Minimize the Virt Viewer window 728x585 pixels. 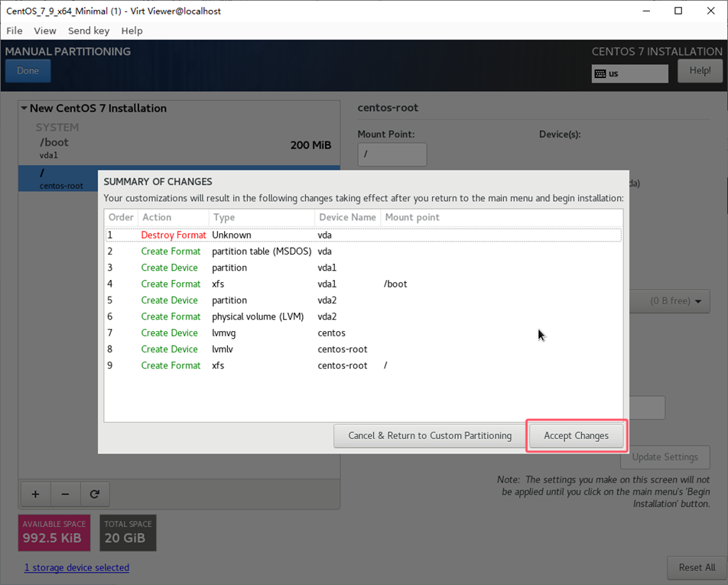pyautogui.click(x=646, y=11)
